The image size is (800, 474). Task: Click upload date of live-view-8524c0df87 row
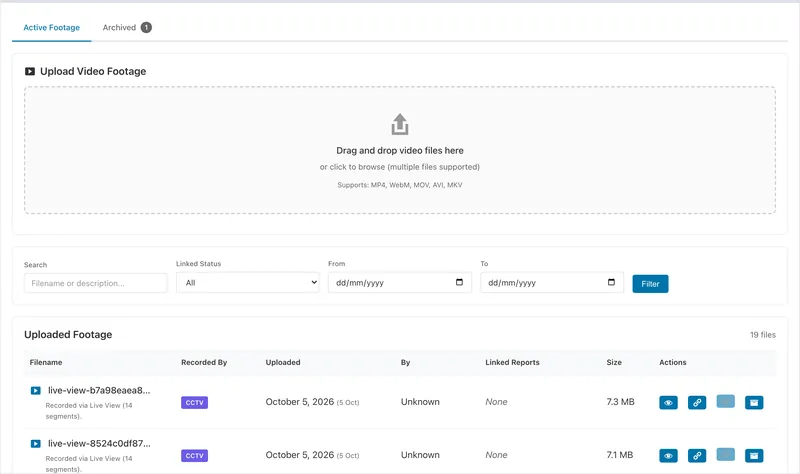pyautogui.click(x=312, y=455)
